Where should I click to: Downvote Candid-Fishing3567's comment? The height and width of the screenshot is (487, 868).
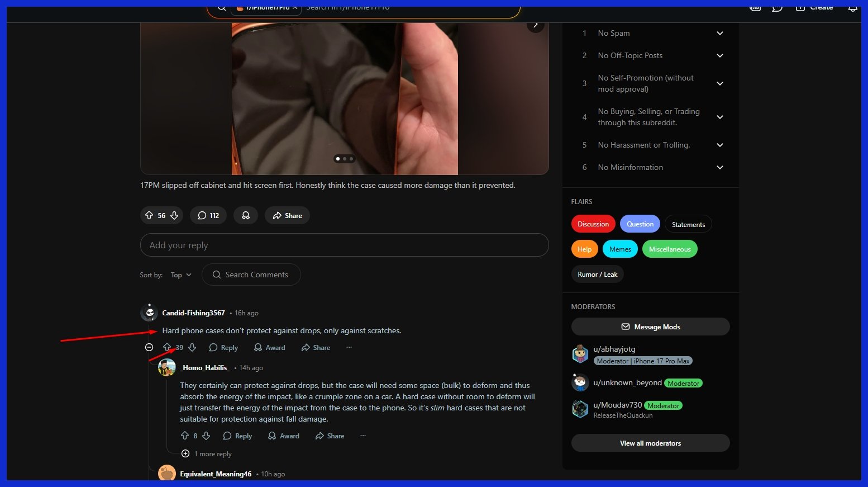pyautogui.click(x=192, y=348)
